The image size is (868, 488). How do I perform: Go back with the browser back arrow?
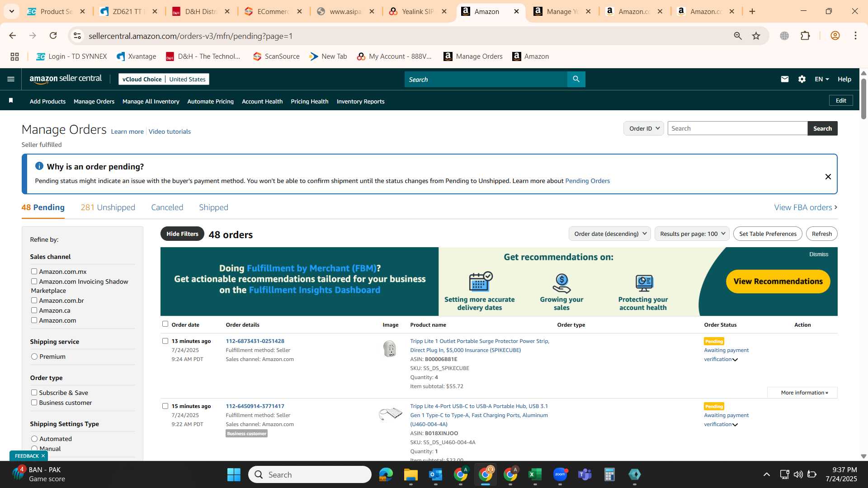click(x=13, y=36)
